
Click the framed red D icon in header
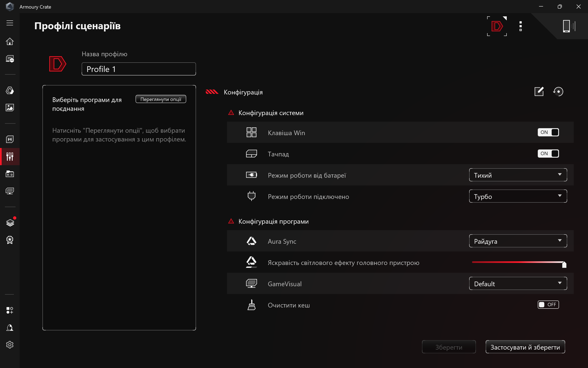click(497, 26)
